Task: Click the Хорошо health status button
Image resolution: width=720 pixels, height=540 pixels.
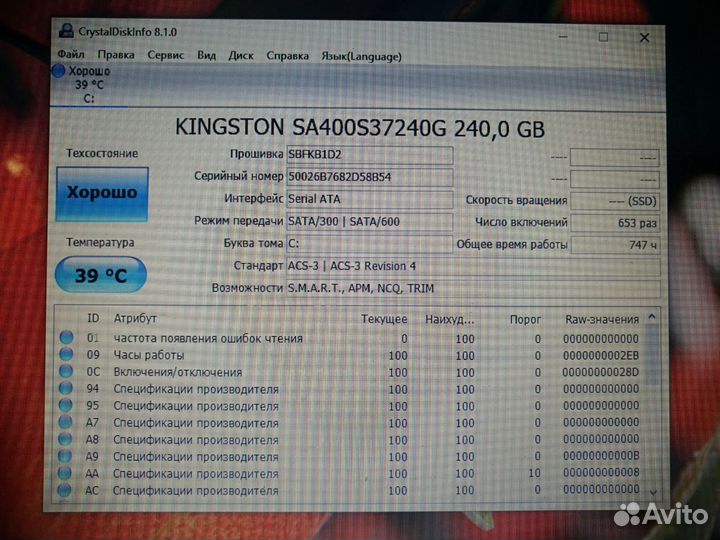Action: point(102,194)
